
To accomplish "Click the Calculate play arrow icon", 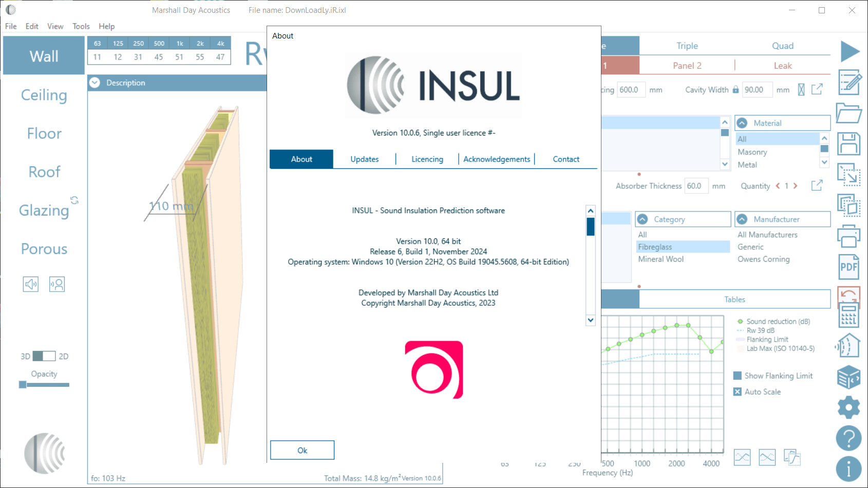I will click(850, 52).
